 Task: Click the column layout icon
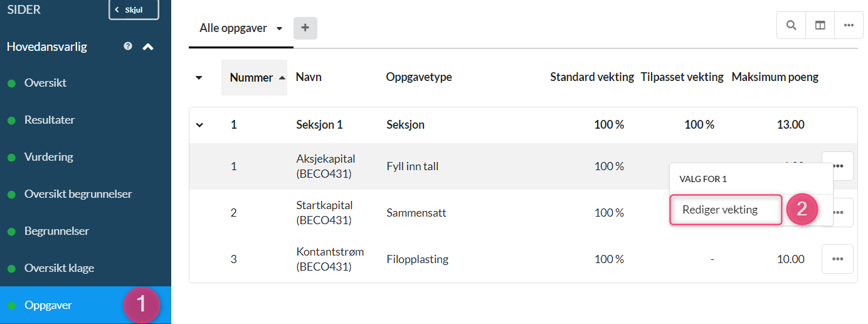point(820,26)
